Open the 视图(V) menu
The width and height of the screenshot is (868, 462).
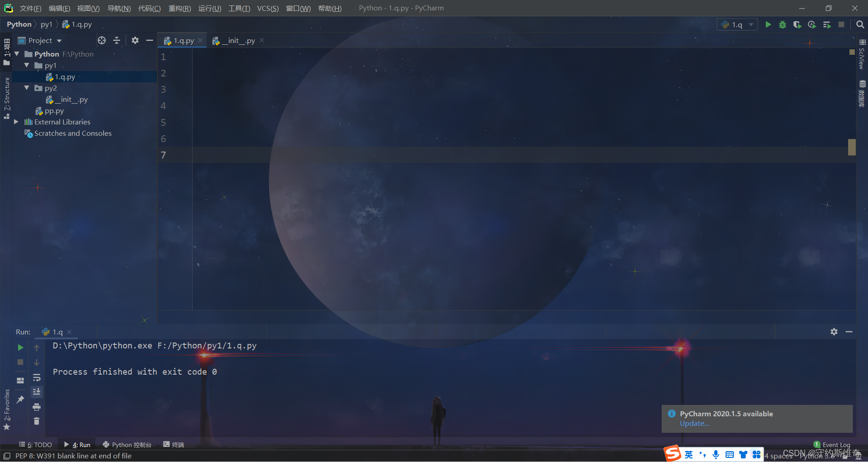click(88, 8)
